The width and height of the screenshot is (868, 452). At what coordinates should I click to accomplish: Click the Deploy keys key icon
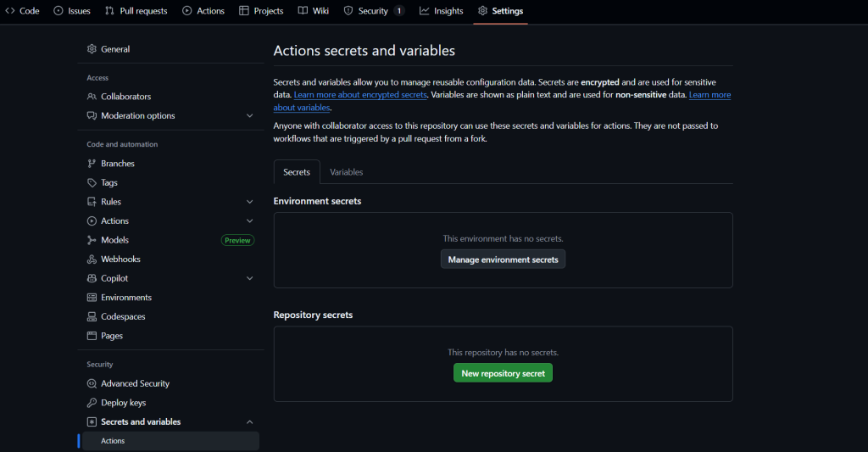pos(92,403)
